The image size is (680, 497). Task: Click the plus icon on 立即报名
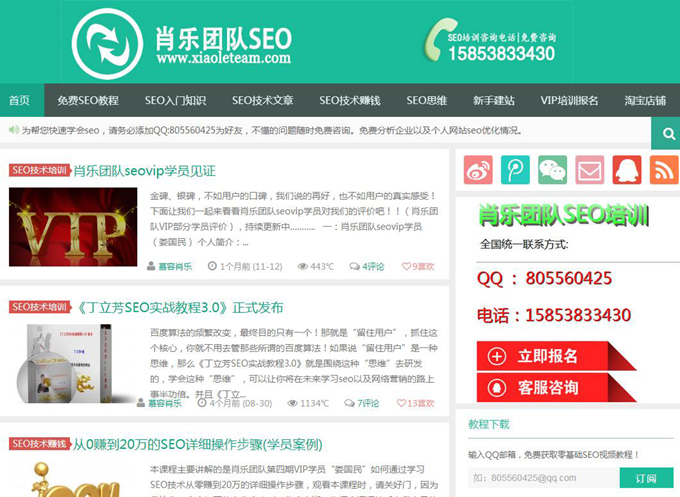[497, 356]
